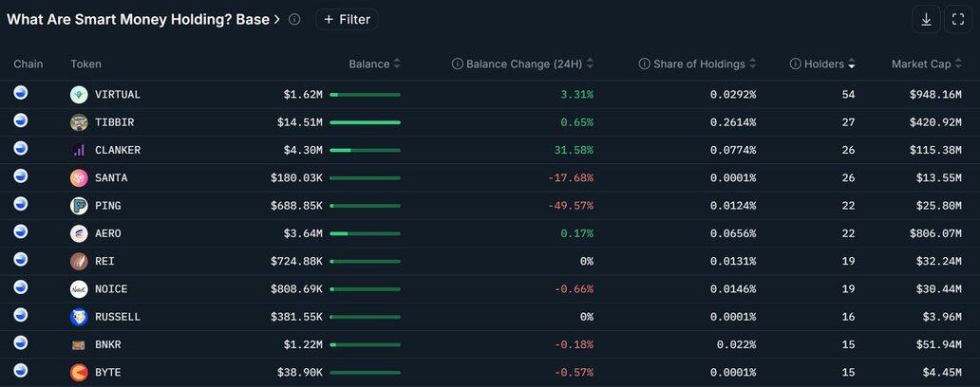
Task: Click the TIBBIR token icon
Action: 79,122
